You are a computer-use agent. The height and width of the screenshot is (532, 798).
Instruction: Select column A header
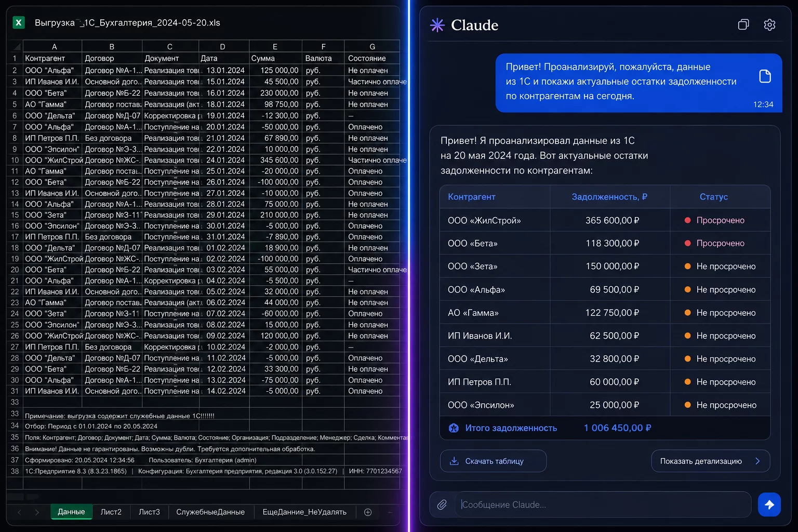pyautogui.click(x=52, y=46)
